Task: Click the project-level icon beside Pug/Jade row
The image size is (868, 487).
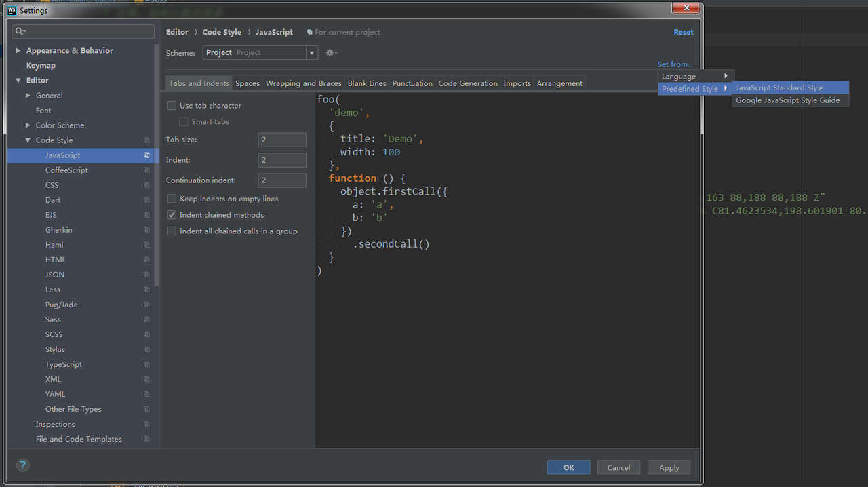Action: pyautogui.click(x=146, y=305)
